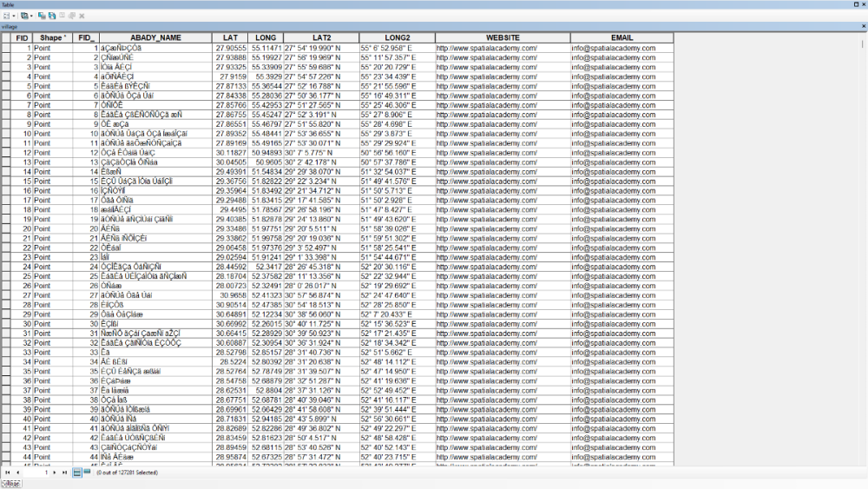Show only selected records view

pyautogui.click(x=87, y=472)
